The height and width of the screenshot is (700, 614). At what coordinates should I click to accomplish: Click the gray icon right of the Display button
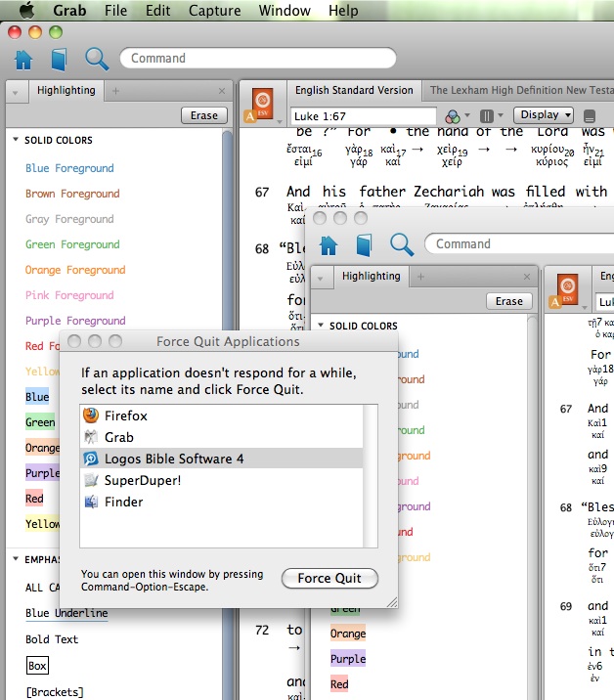590,116
